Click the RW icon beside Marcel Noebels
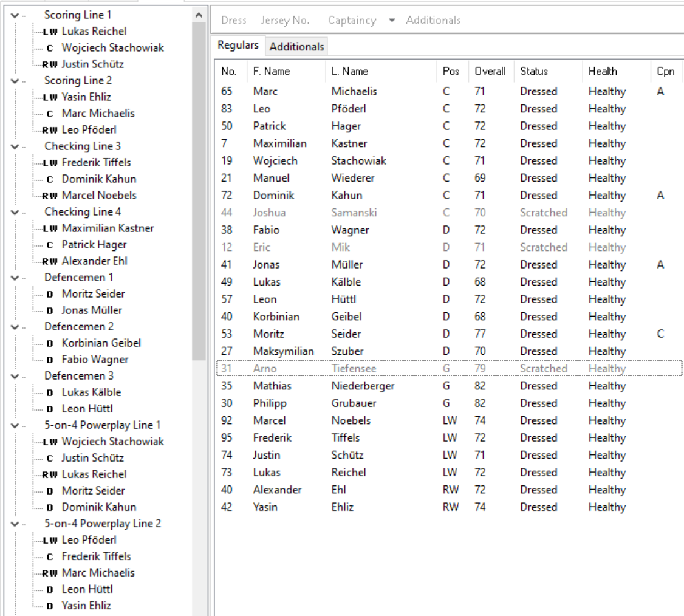Screen dimensions: 684x616 click(50, 196)
